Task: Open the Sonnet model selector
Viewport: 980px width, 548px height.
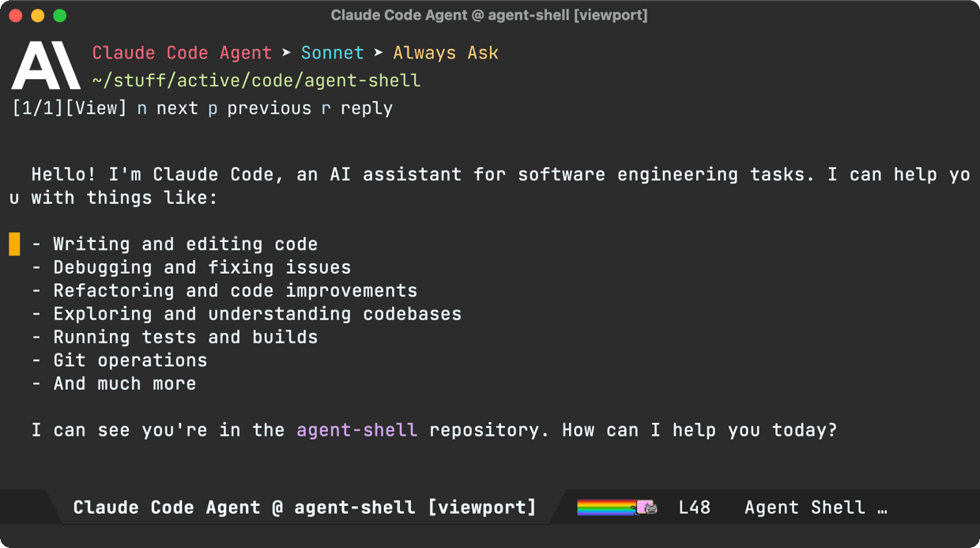Action: point(332,52)
